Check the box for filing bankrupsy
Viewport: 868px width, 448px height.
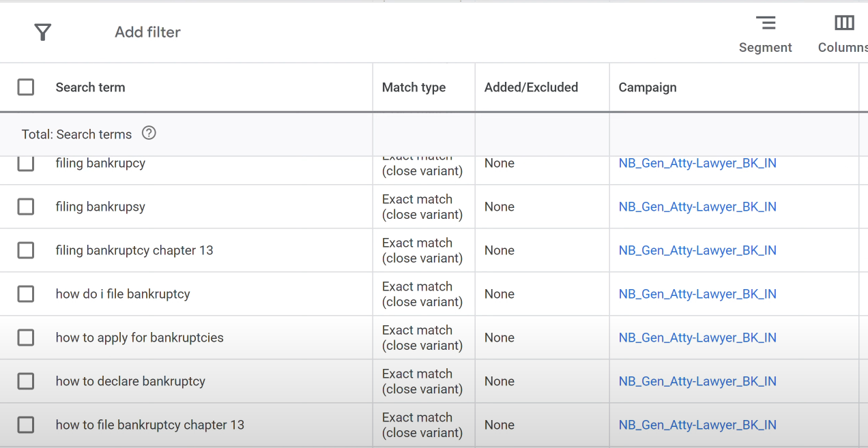26,207
